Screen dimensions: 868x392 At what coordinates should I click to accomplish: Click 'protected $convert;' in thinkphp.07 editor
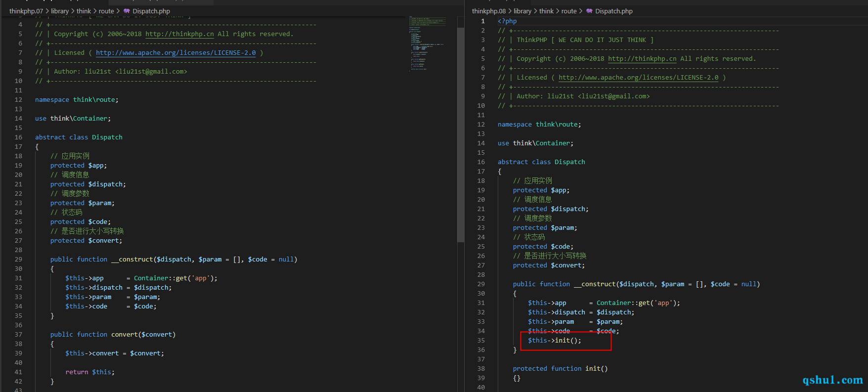[x=86, y=241]
